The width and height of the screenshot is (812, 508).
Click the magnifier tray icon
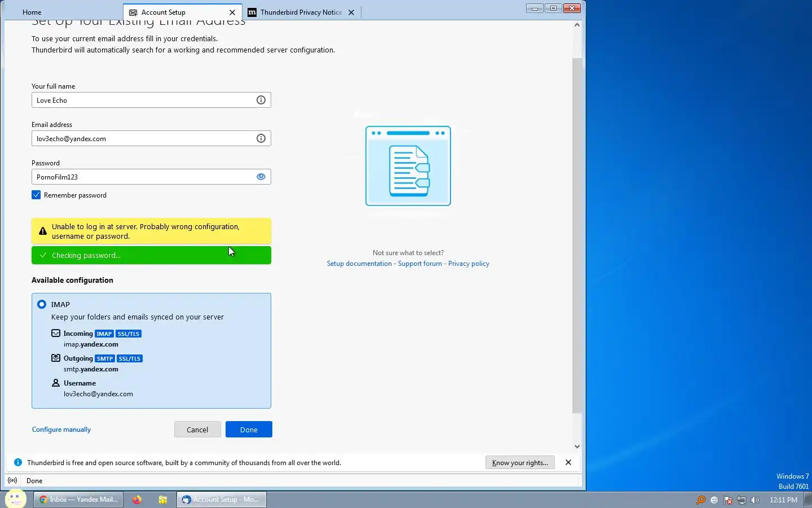point(701,500)
